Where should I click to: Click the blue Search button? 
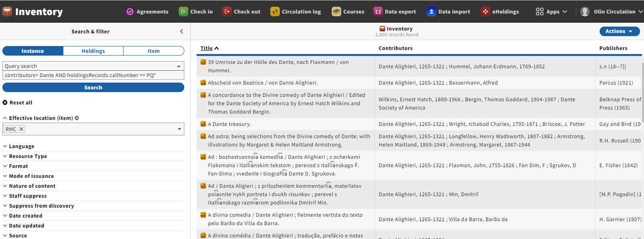point(93,87)
